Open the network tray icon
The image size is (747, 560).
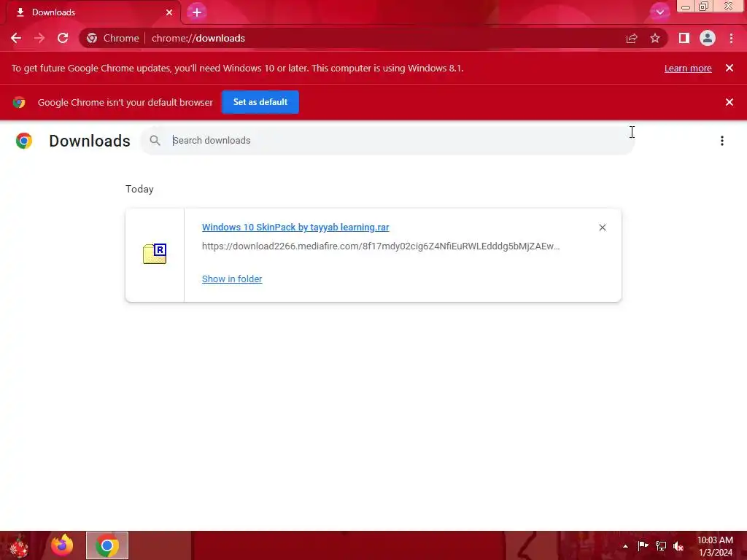point(661,545)
